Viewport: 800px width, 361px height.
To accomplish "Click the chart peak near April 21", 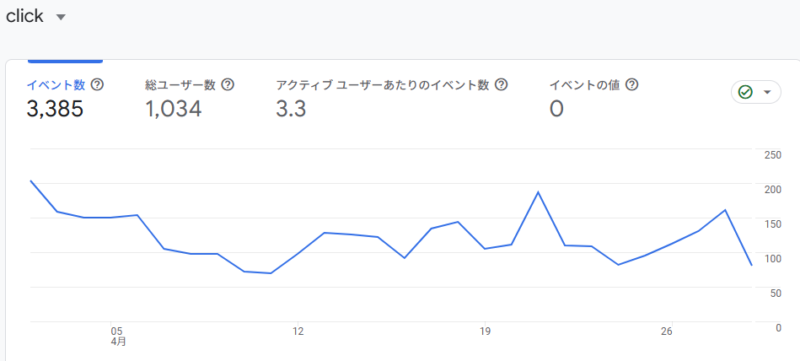I will [x=538, y=192].
